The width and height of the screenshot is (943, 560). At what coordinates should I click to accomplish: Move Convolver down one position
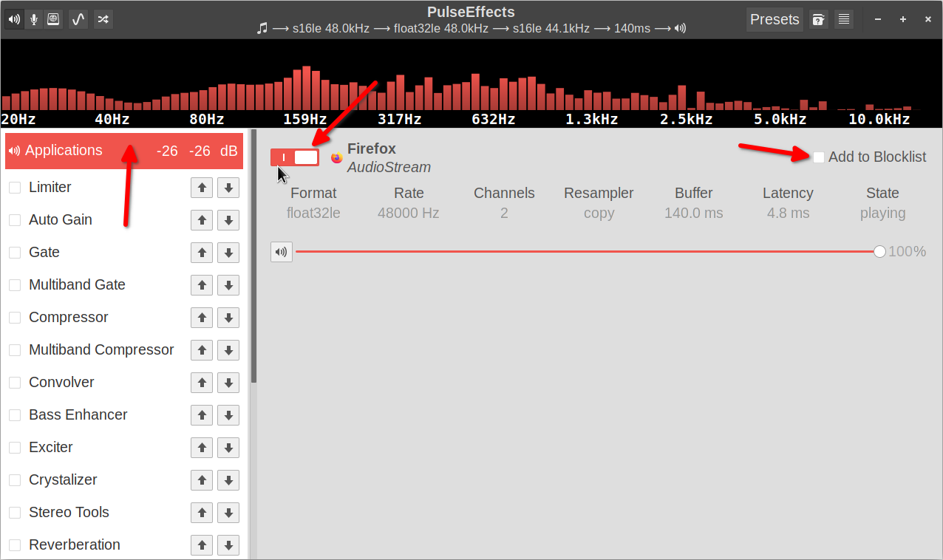pos(228,383)
